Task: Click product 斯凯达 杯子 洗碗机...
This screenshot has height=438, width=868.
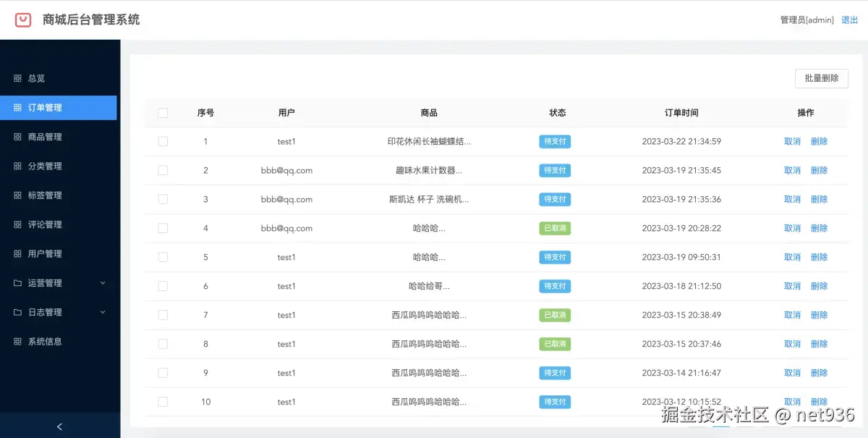Action: tap(429, 199)
